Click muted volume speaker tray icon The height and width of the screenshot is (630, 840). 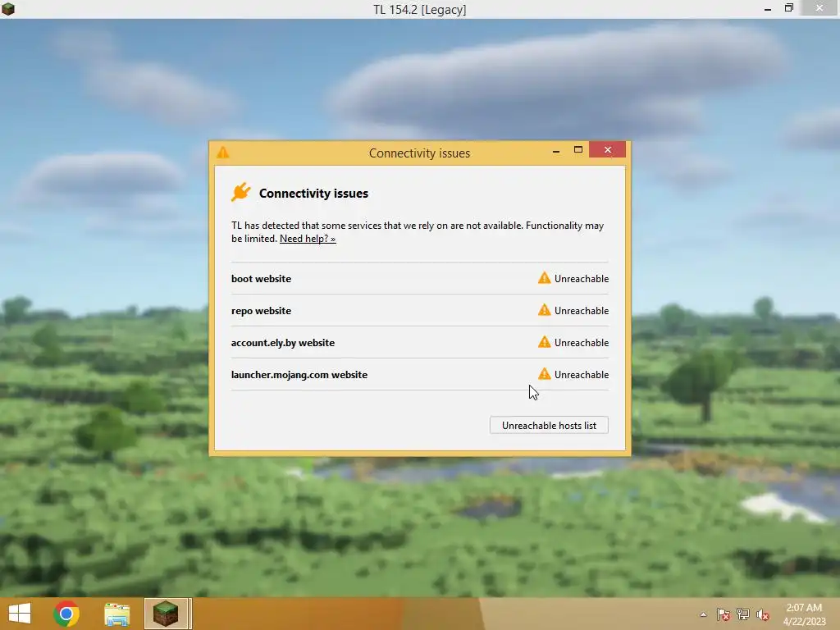click(762, 614)
